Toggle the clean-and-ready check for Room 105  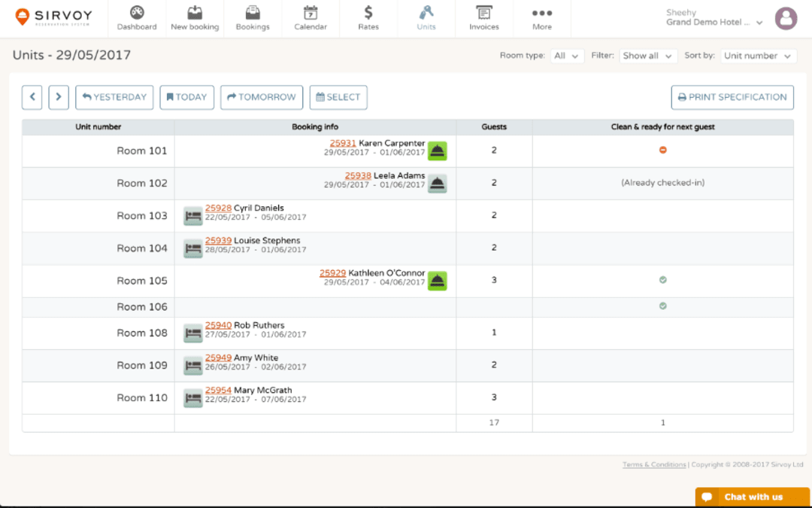point(662,280)
